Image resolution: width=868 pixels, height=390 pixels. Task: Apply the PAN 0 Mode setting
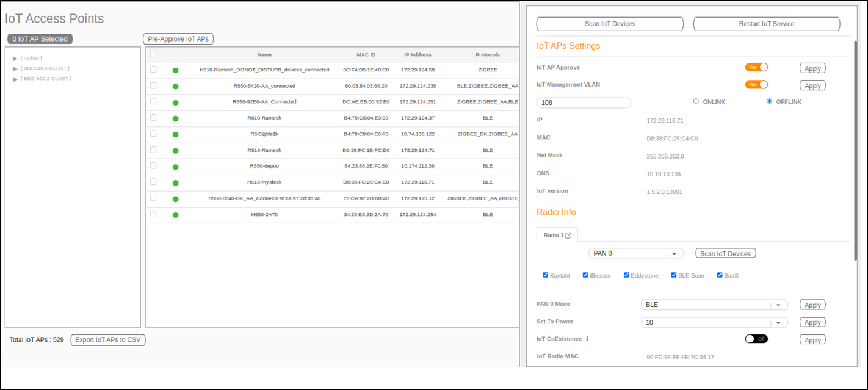tap(812, 305)
